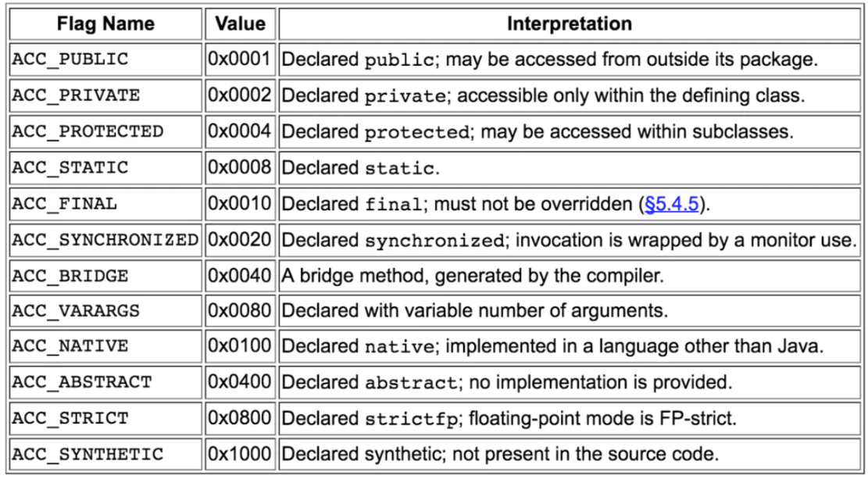Image resolution: width=868 pixels, height=479 pixels.
Task: Click the Value column header
Action: point(240,23)
